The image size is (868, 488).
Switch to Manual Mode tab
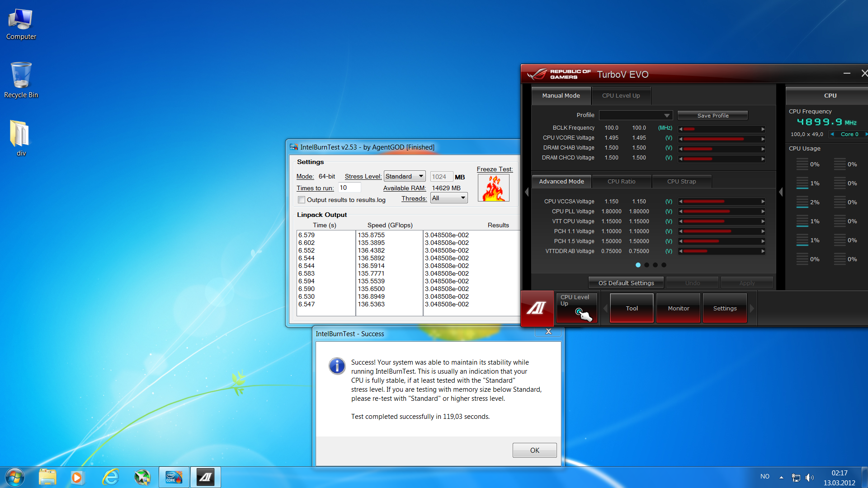tap(561, 96)
